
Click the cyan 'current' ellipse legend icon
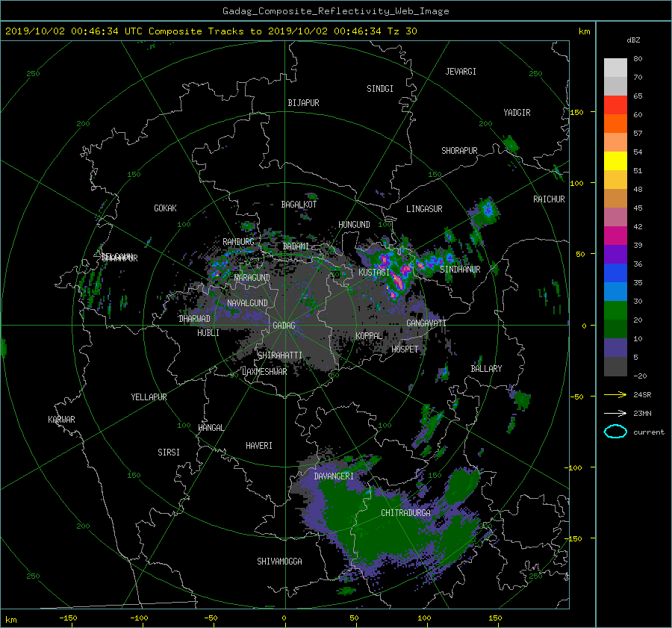click(x=615, y=432)
